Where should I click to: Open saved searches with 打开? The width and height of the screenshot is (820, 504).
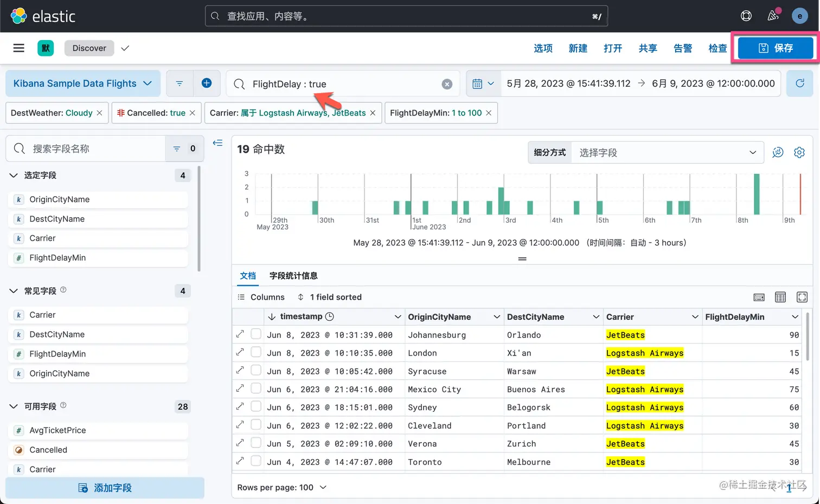(x=613, y=48)
